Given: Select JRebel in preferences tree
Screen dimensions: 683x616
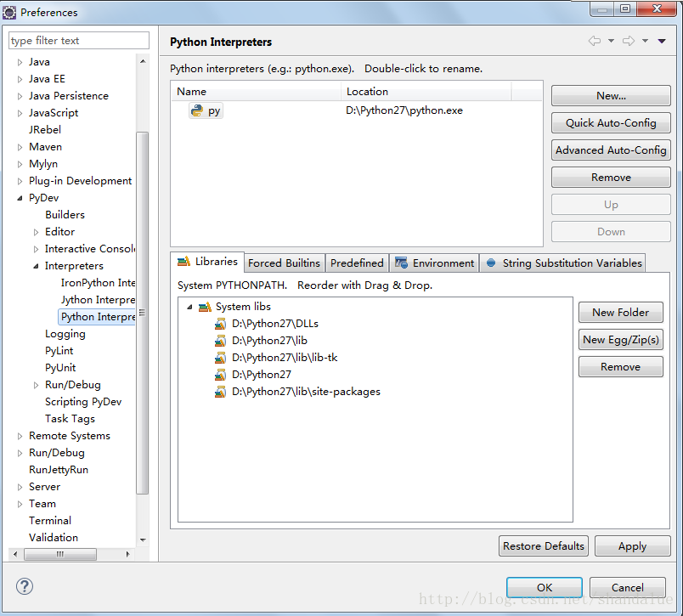Looking at the screenshot, I should [x=45, y=130].
